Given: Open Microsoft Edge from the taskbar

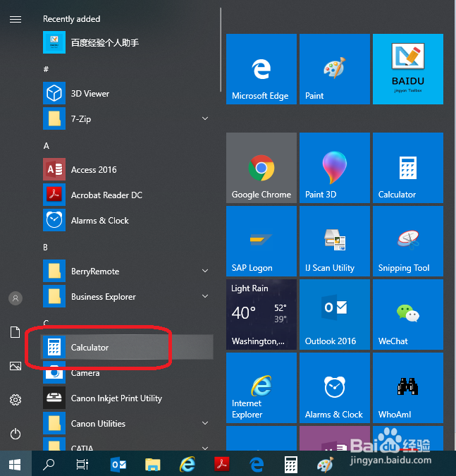Looking at the screenshot, I should (257, 465).
